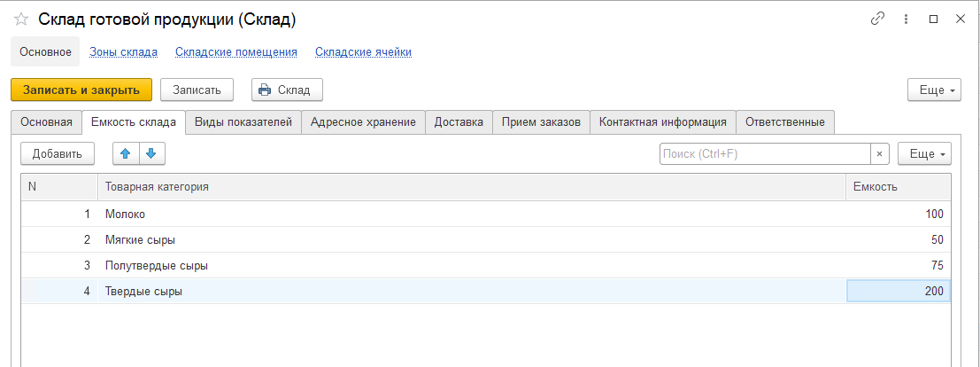Viewport: 980px width, 367px height.
Task: Select the Мягкие сыры row
Action: pyautogui.click(x=140, y=239)
